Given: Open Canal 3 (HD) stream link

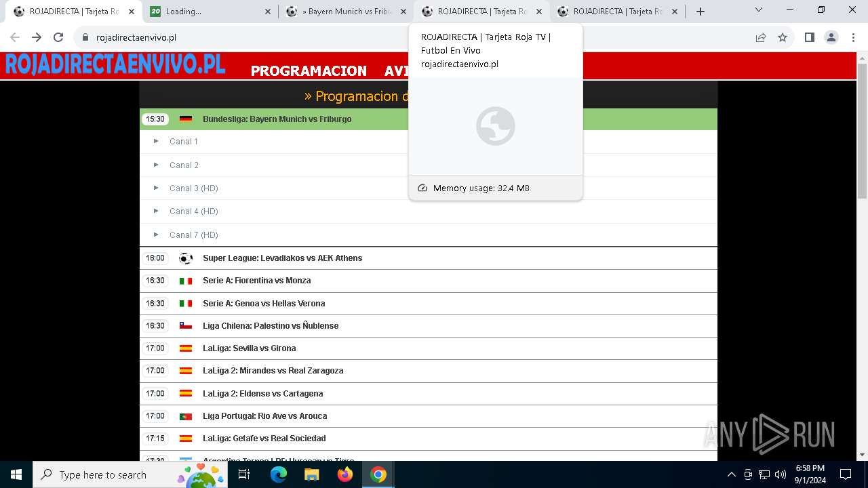Looking at the screenshot, I should point(194,188).
